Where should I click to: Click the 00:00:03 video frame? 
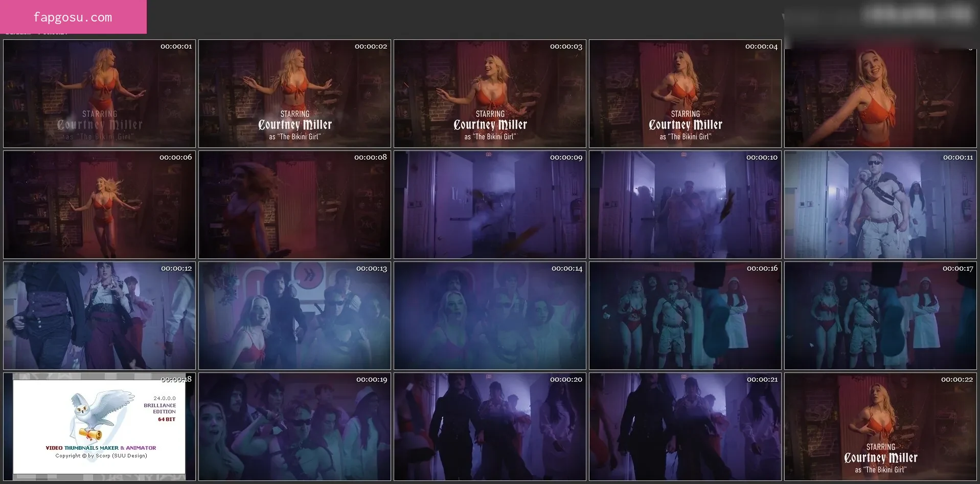(x=490, y=94)
